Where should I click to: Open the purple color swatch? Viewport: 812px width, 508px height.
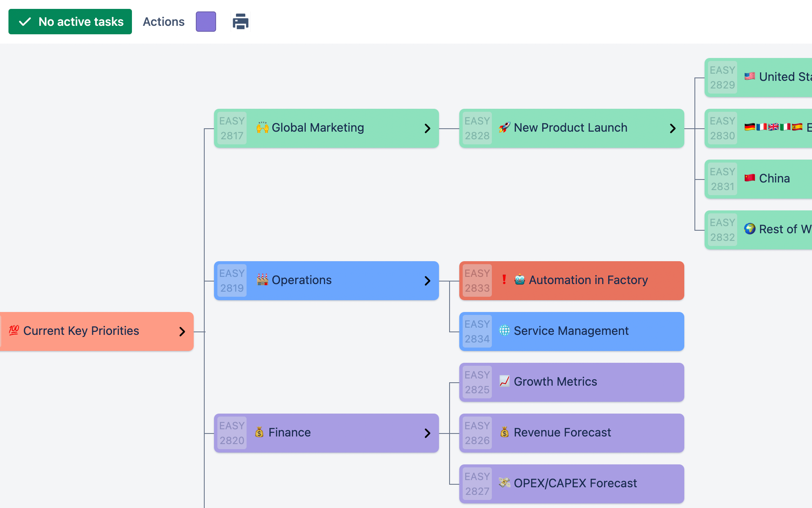pyautogui.click(x=206, y=22)
